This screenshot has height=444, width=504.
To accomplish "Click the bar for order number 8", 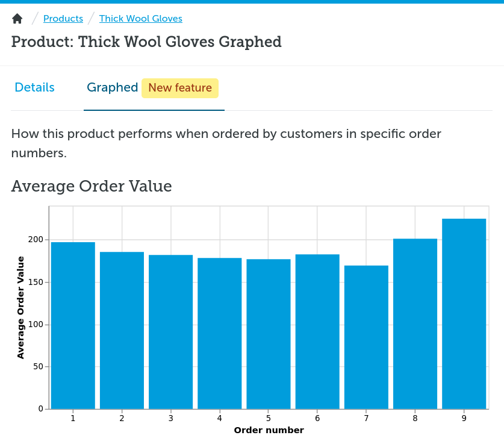I will click(415, 324).
